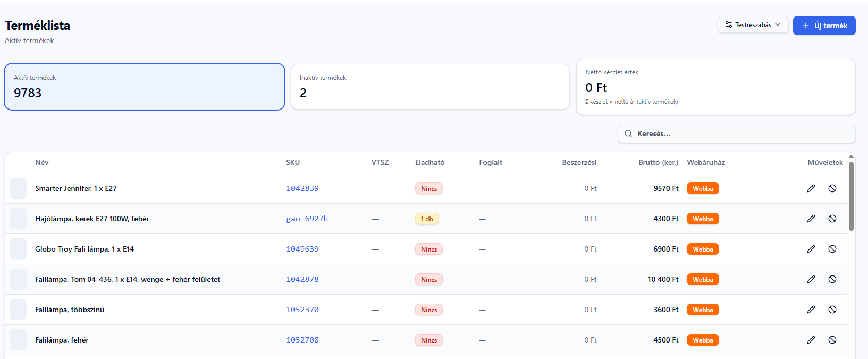
Task: Edit Hajólámpa kerek E27 product pencil icon
Action: tap(811, 219)
